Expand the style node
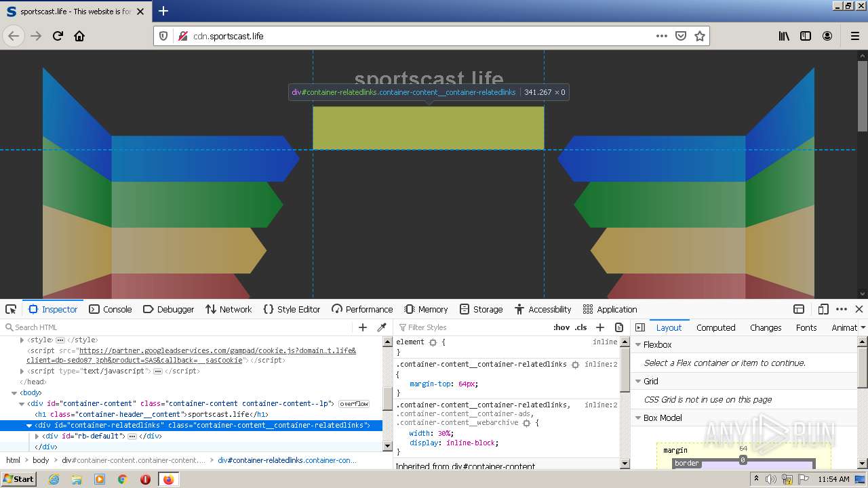 (22, 340)
